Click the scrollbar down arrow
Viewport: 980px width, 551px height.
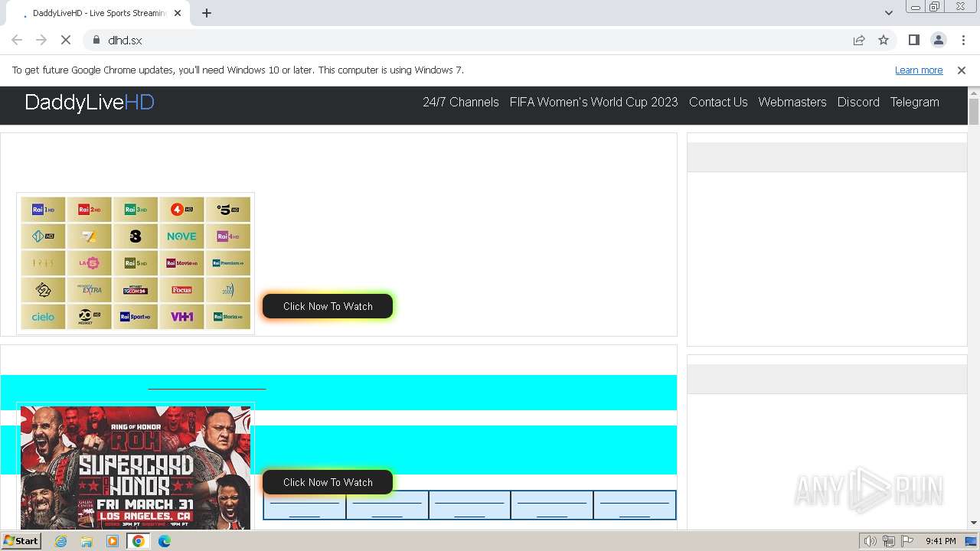click(974, 523)
